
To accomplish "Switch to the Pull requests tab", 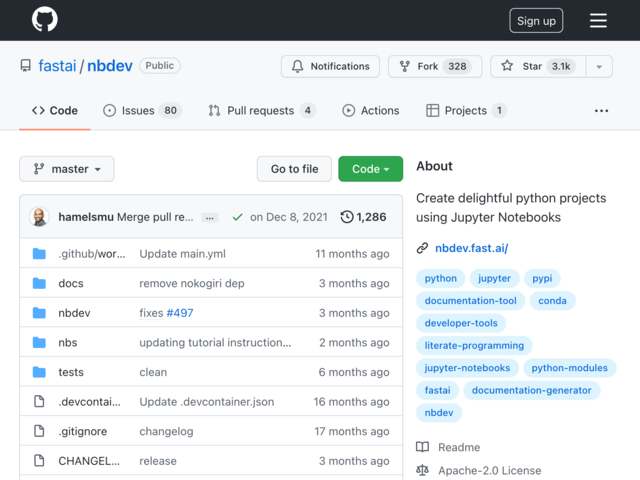I will (262, 111).
